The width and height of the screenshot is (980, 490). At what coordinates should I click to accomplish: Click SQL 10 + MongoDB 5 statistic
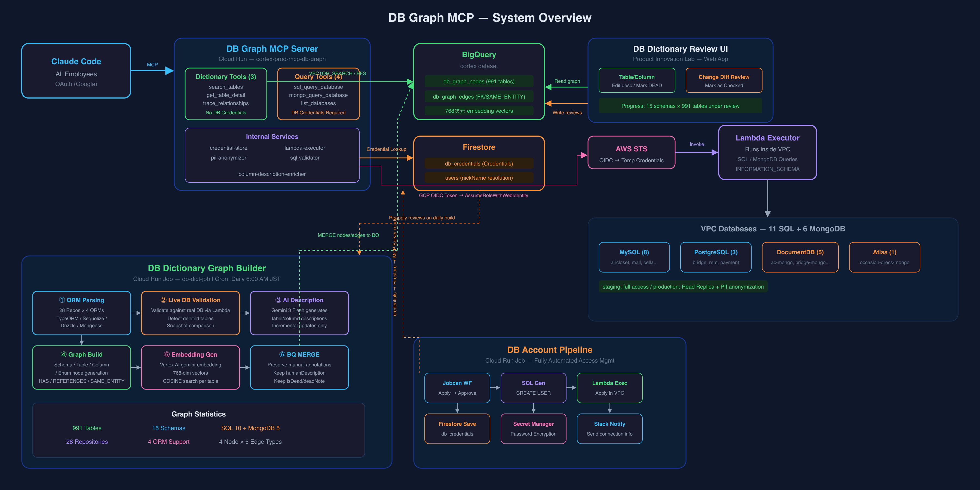point(250,428)
